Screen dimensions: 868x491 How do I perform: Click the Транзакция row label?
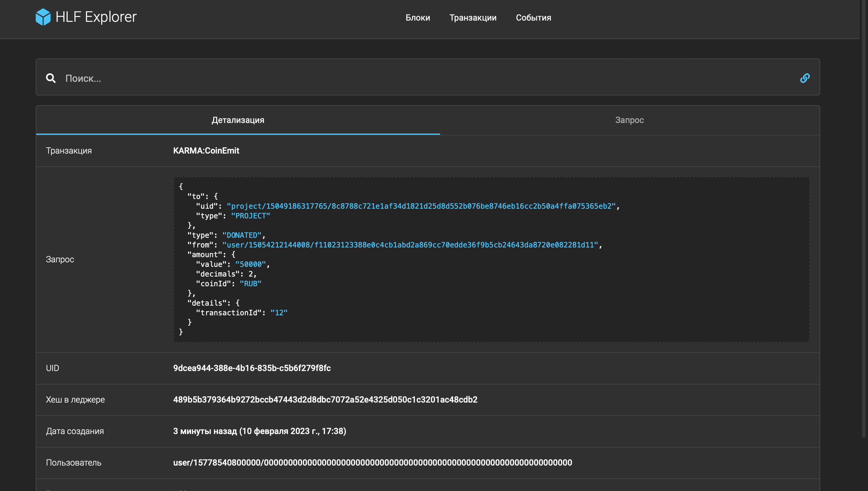69,151
